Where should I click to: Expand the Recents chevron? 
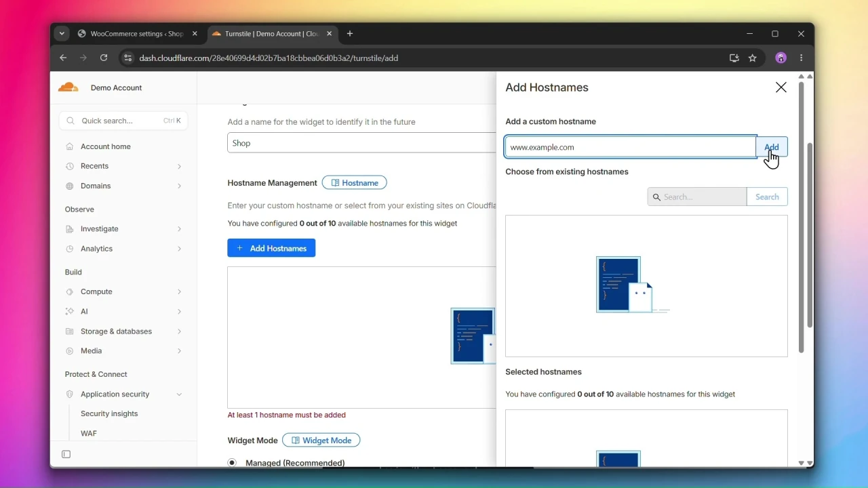[x=179, y=166]
